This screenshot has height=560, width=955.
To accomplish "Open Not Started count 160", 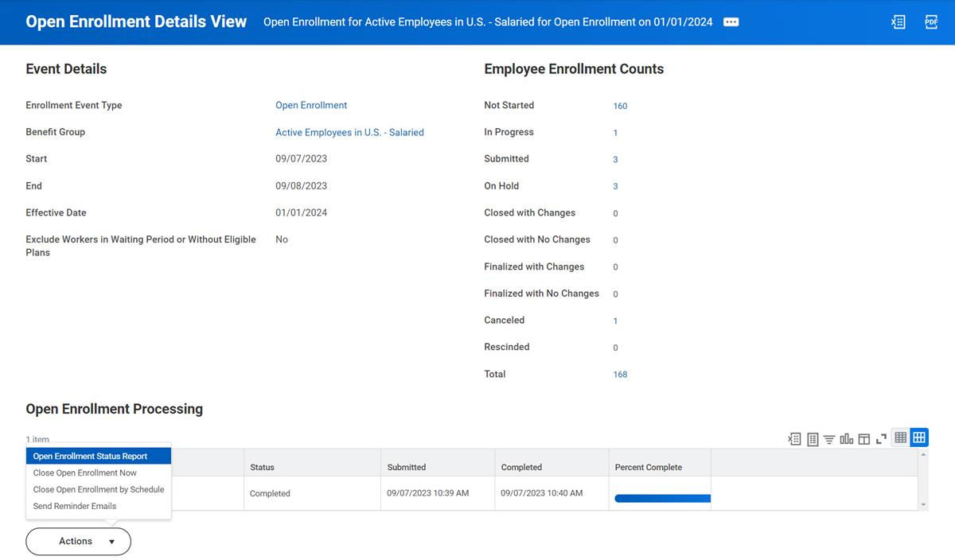I will coord(620,106).
